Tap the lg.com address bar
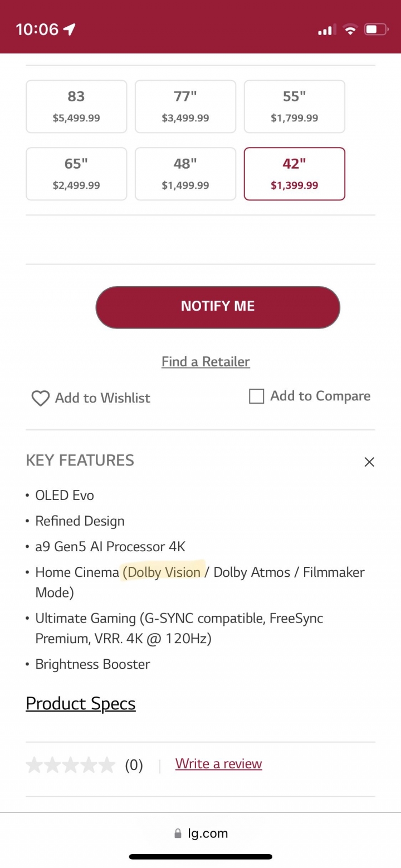Image resolution: width=401 pixels, height=868 pixels. tap(200, 833)
